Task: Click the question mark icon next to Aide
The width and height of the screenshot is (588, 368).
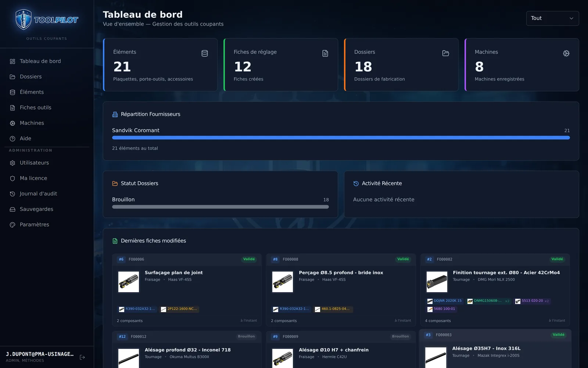Action: click(x=12, y=139)
